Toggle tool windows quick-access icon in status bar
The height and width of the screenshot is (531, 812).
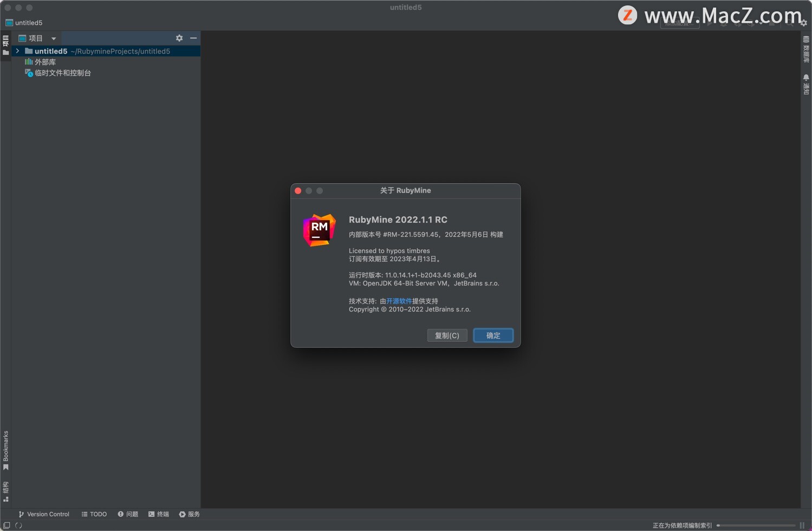(7, 525)
